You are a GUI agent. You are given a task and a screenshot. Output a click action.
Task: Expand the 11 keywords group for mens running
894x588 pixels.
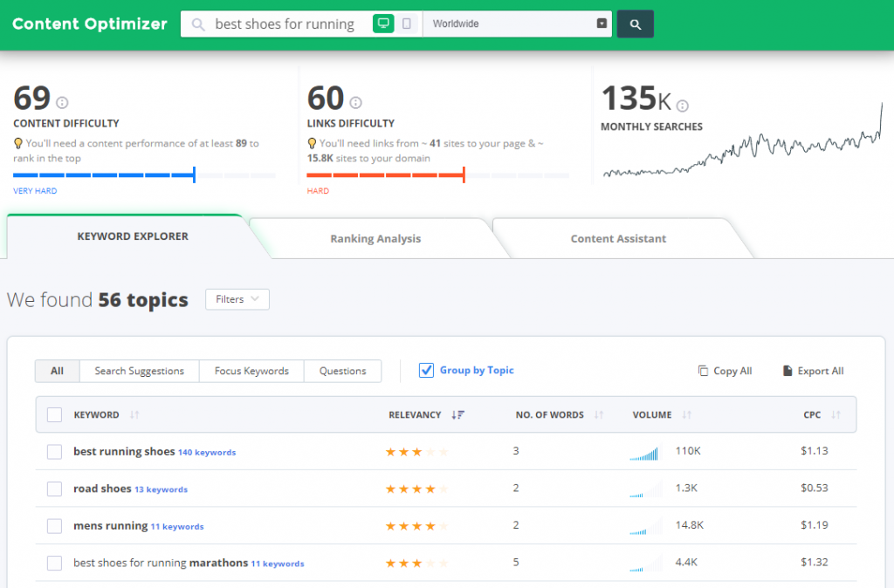click(176, 526)
